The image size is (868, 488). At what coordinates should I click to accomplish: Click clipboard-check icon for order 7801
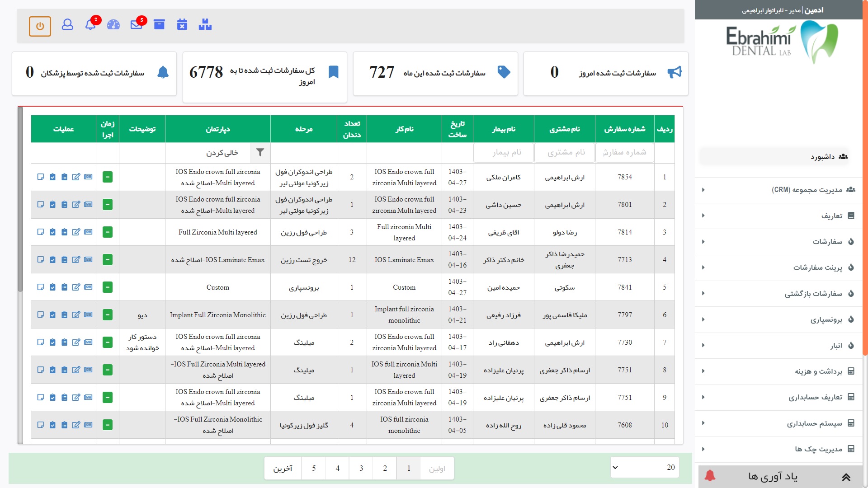pyautogui.click(x=52, y=205)
